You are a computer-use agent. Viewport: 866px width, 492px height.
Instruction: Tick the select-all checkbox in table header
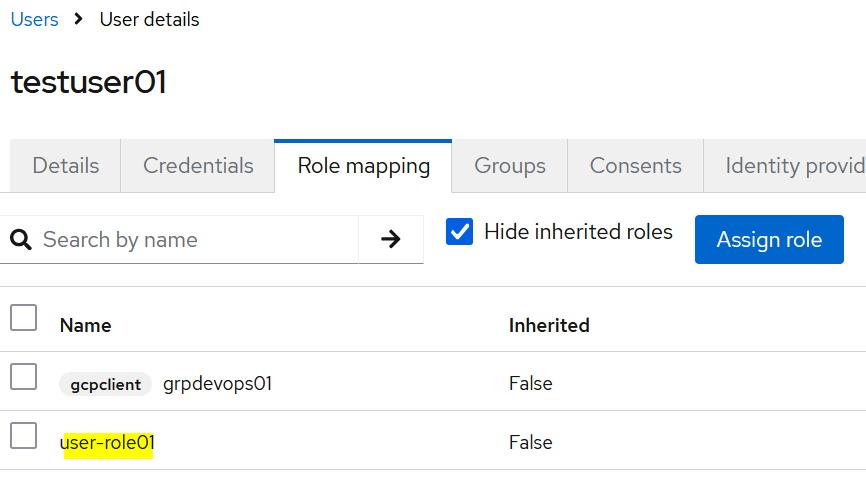23,318
